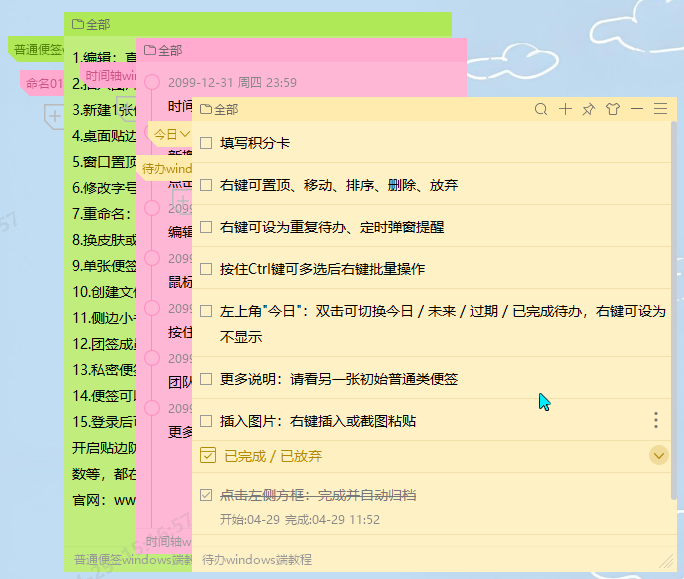This screenshot has height=579, width=684.
Task: Click the 命名01 pink tag label
Action: coord(42,83)
